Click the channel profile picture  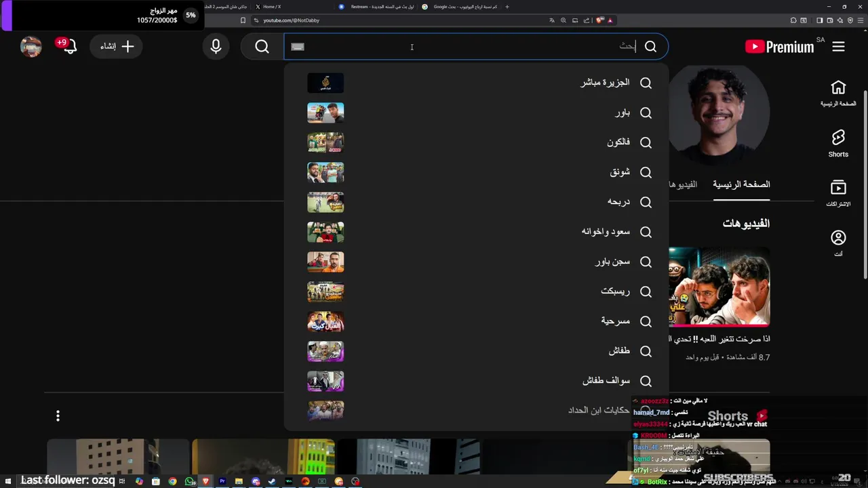pos(719,117)
